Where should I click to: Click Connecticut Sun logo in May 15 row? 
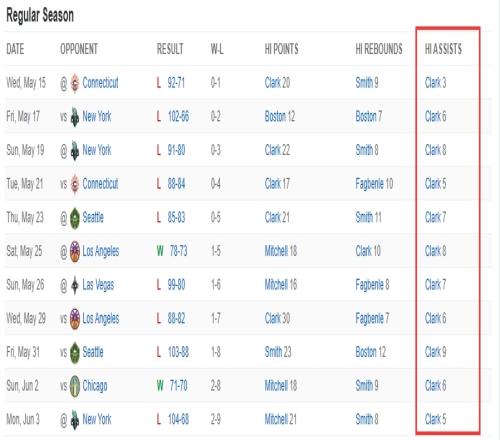(75, 83)
